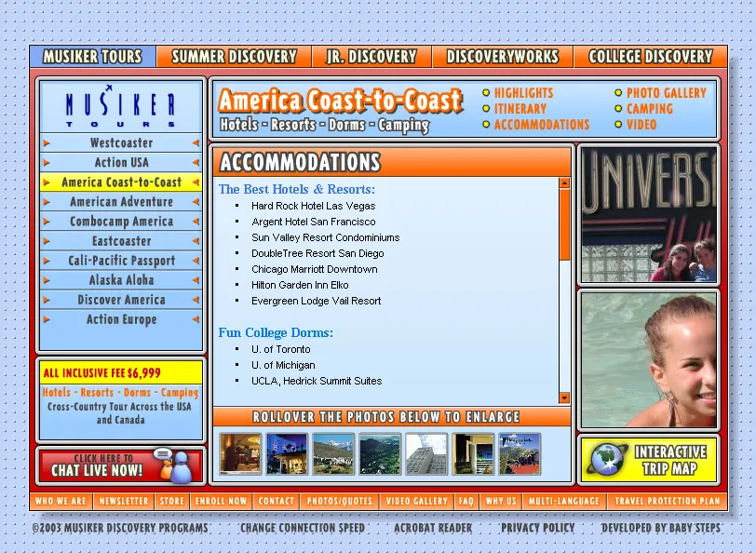Click the dark green hillside thumbnail
Screen dimensions: 756x553
(380, 453)
